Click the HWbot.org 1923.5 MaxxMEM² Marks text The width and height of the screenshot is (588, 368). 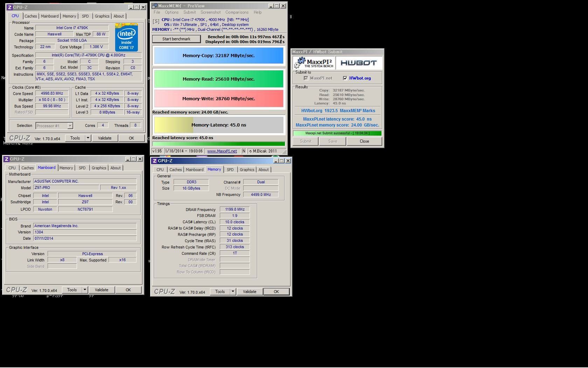pyautogui.click(x=338, y=111)
